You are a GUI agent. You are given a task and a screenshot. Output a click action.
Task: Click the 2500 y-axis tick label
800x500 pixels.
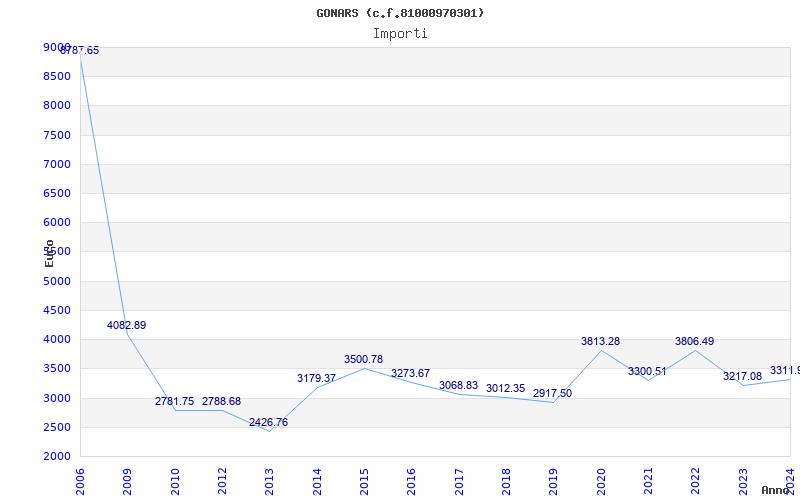[x=57, y=427]
